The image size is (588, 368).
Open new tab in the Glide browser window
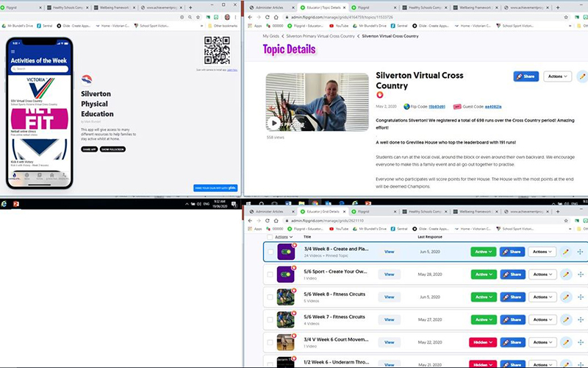click(x=190, y=7)
